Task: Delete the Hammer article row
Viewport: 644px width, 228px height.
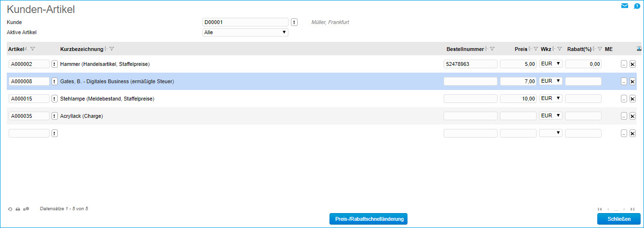Action: [632, 64]
